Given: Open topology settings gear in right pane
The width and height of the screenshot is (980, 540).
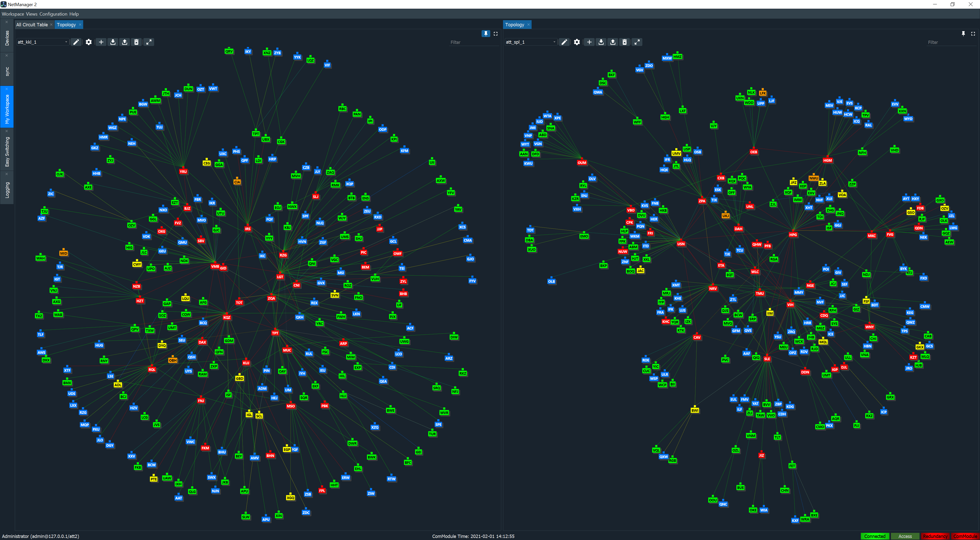Looking at the screenshot, I should 577,42.
